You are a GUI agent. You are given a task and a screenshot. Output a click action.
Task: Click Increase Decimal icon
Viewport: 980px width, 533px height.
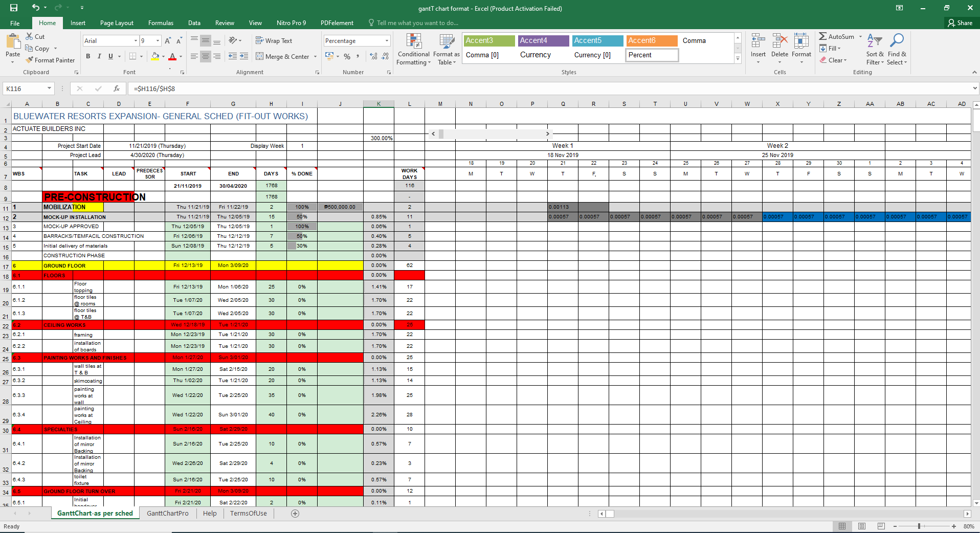[x=373, y=56]
